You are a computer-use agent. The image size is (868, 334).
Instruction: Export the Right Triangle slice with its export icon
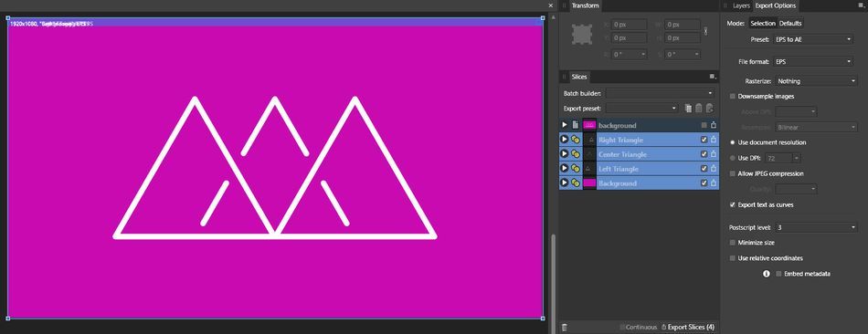(714, 140)
